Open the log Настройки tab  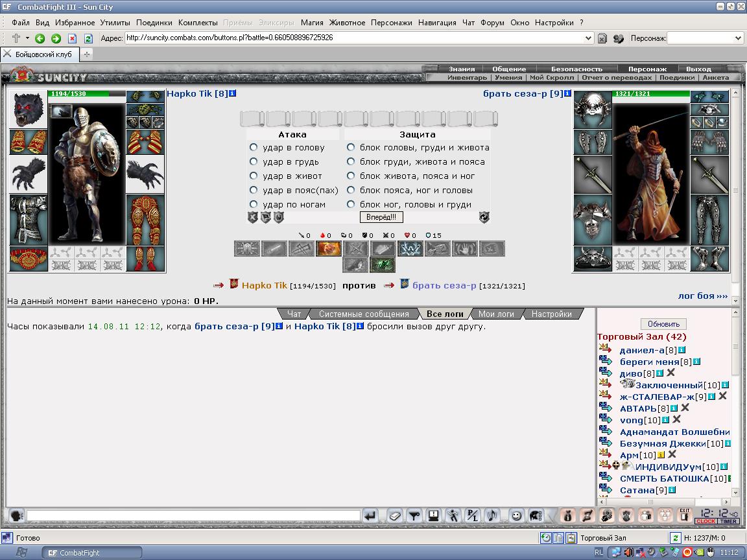[x=551, y=314]
